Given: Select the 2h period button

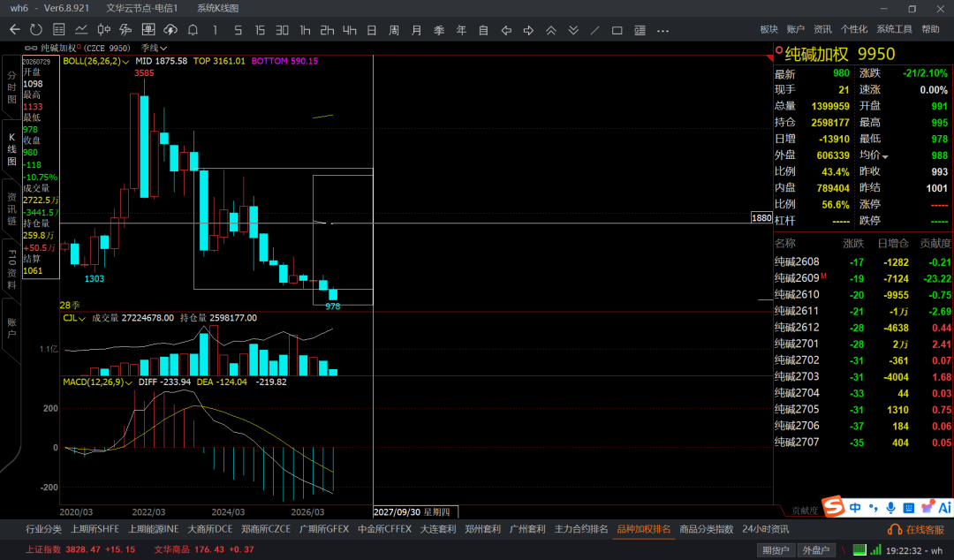Looking at the screenshot, I should click(328, 30).
